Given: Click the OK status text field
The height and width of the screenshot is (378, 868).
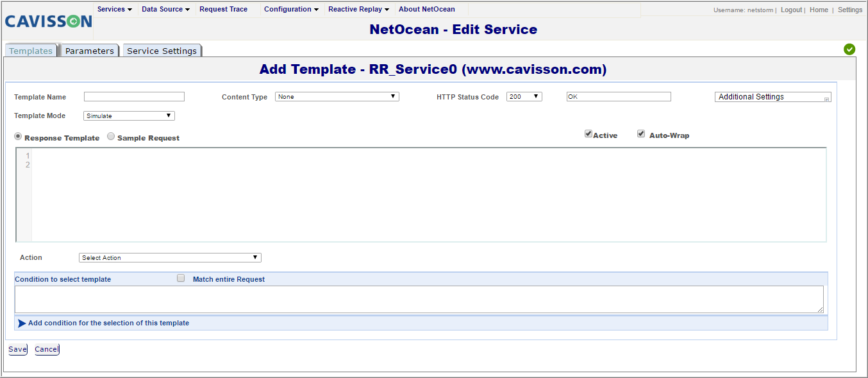Looking at the screenshot, I should (x=619, y=97).
